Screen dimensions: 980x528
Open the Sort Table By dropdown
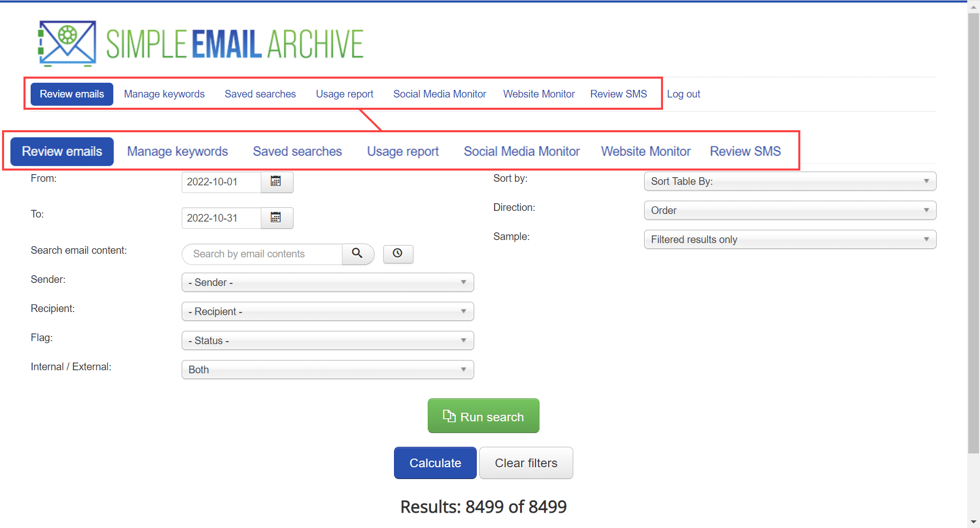[790, 181]
